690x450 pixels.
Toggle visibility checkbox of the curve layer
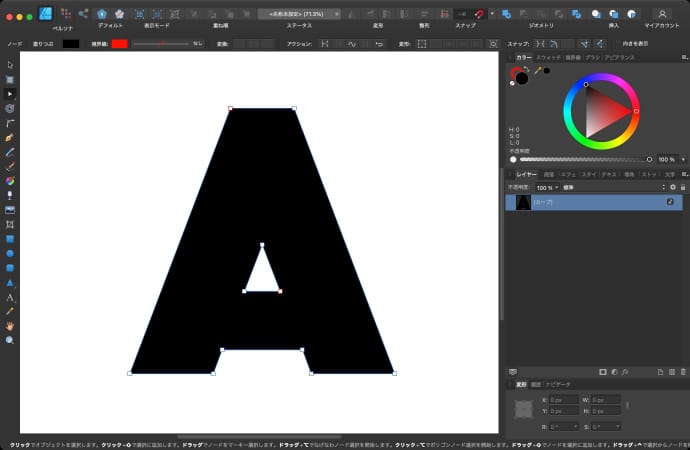[x=670, y=202]
